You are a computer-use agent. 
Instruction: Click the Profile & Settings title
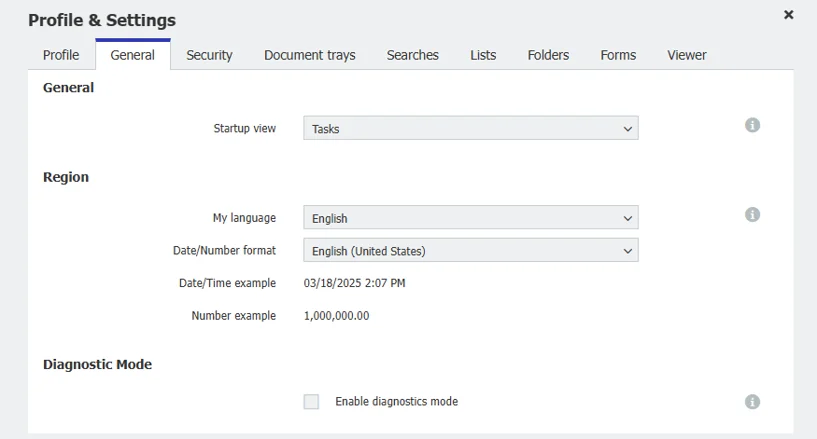[102, 20]
